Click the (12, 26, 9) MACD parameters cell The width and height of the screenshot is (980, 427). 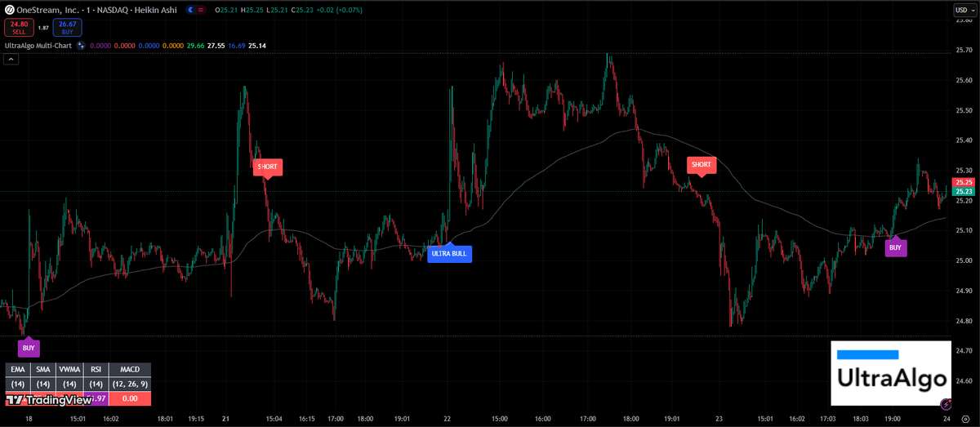click(x=130, y=384)
